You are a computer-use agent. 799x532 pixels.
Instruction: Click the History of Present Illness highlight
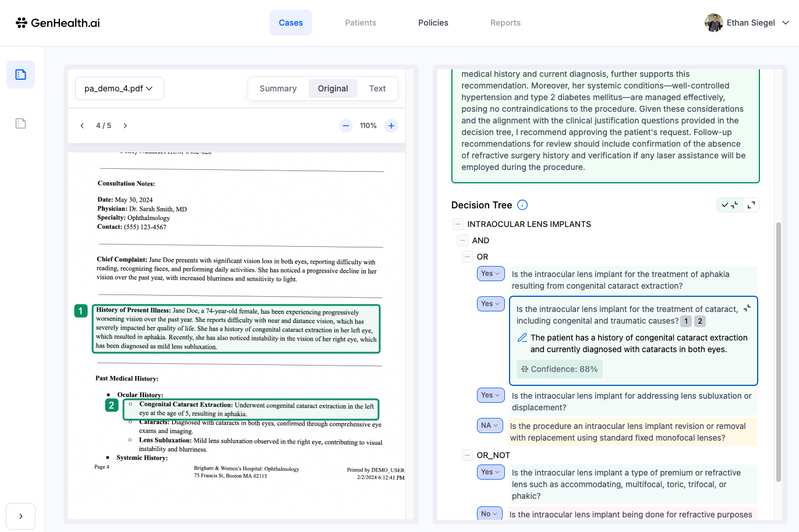(236, 329)
